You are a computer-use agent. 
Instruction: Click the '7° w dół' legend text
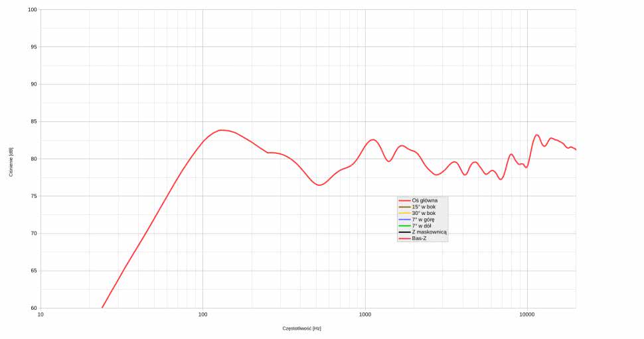(x=422, y=226)
